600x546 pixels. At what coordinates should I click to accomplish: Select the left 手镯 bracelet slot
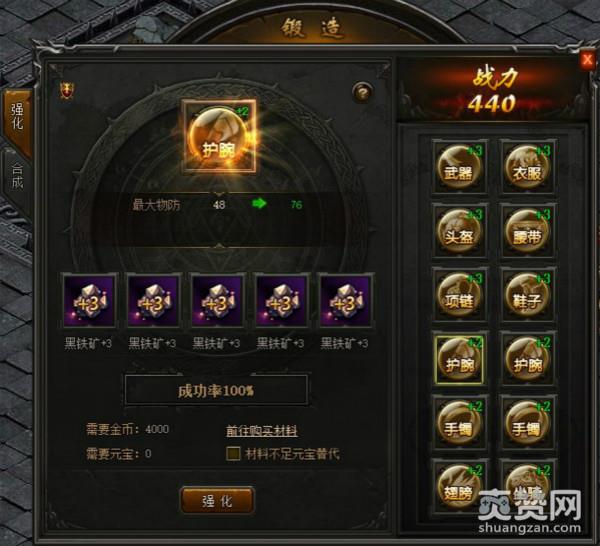click(459, 422)
